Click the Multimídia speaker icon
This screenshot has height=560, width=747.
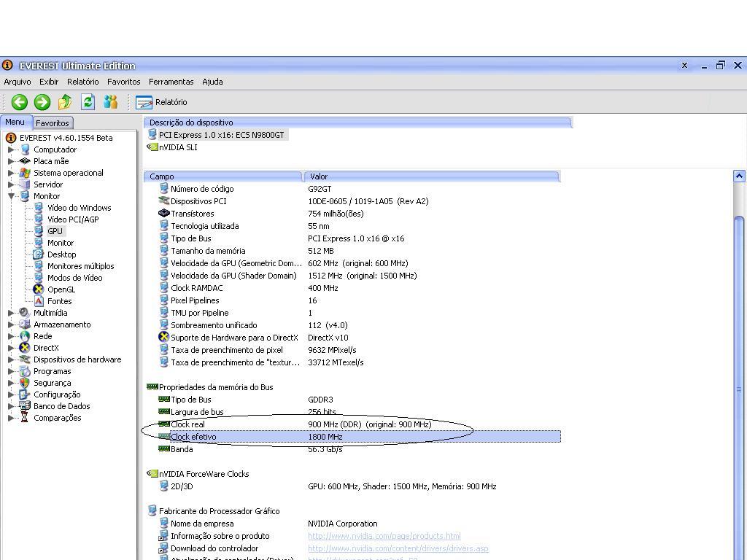coord(25,313)
